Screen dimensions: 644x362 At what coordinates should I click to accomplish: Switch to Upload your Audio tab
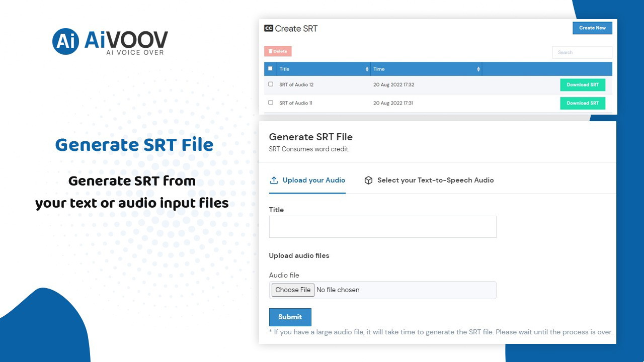pos(313,180)
